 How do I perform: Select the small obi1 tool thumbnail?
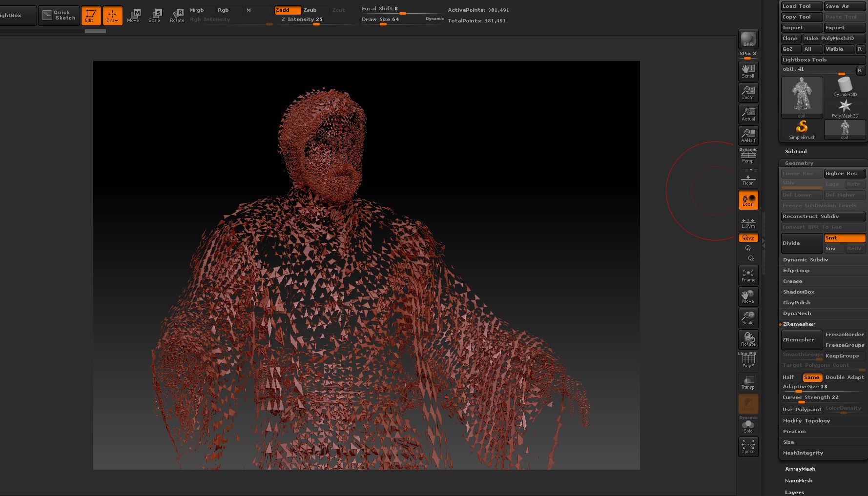click(845, 130)
